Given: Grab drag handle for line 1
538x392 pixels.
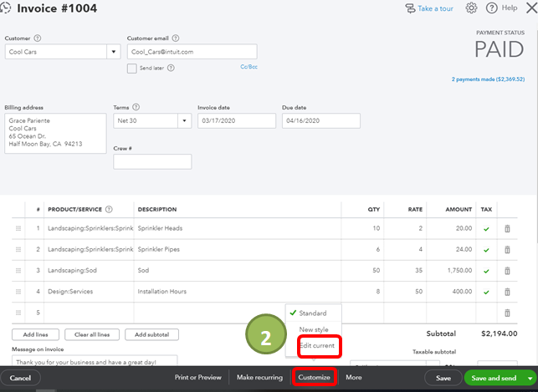Looking at the screenshot, I should point(18,228).
